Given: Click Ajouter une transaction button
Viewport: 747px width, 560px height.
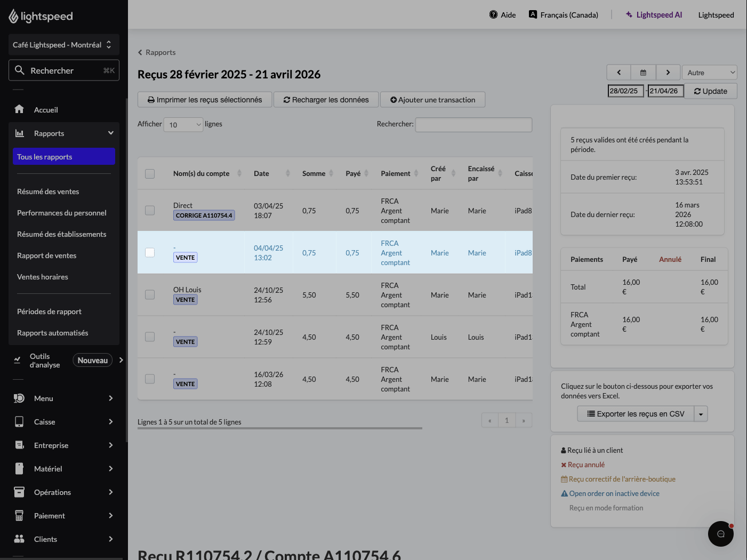Looking at the screenshot, I should click(x=433, y=100).
